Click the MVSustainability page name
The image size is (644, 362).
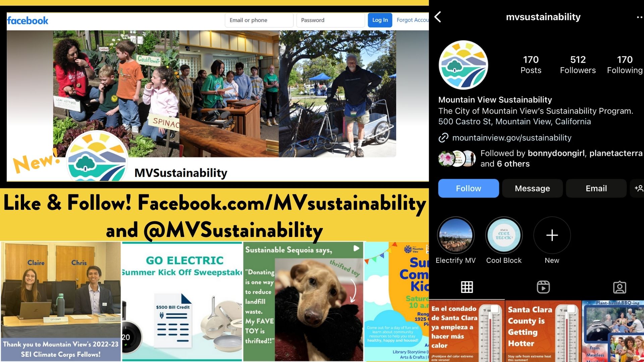tap(181, 173)
